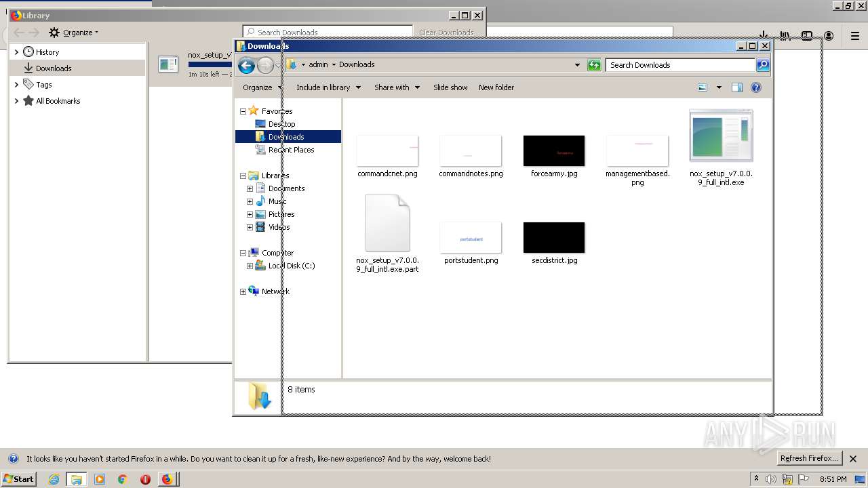Select commandnotes.png file

pos(471,157)
